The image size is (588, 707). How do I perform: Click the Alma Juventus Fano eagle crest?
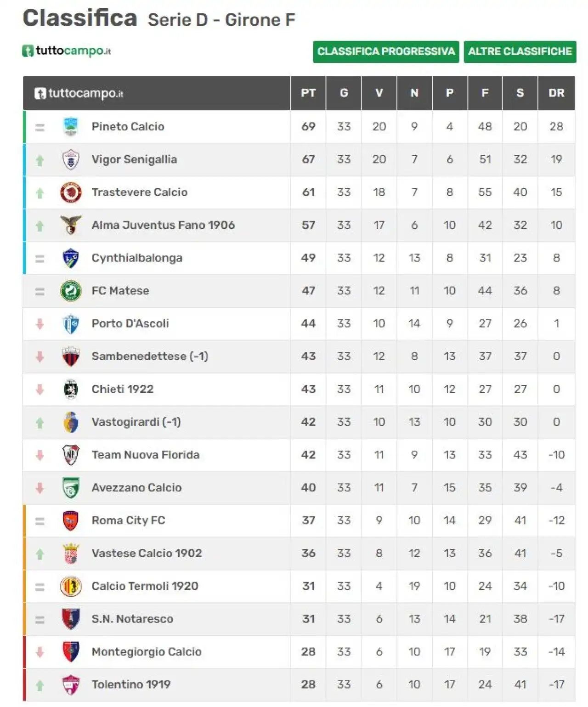point(71,225)
